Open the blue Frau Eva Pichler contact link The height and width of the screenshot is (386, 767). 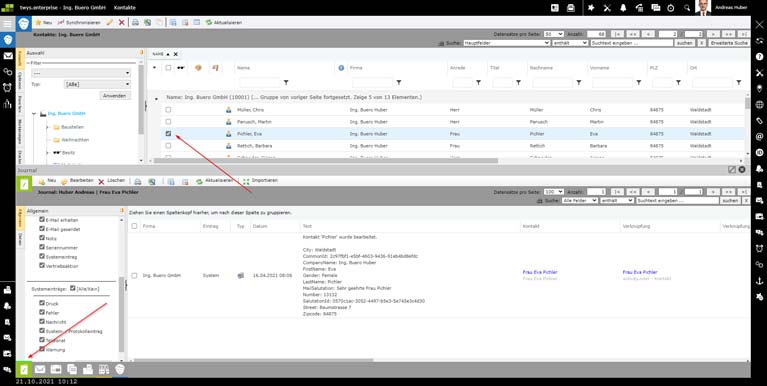(x=540, y=272)
